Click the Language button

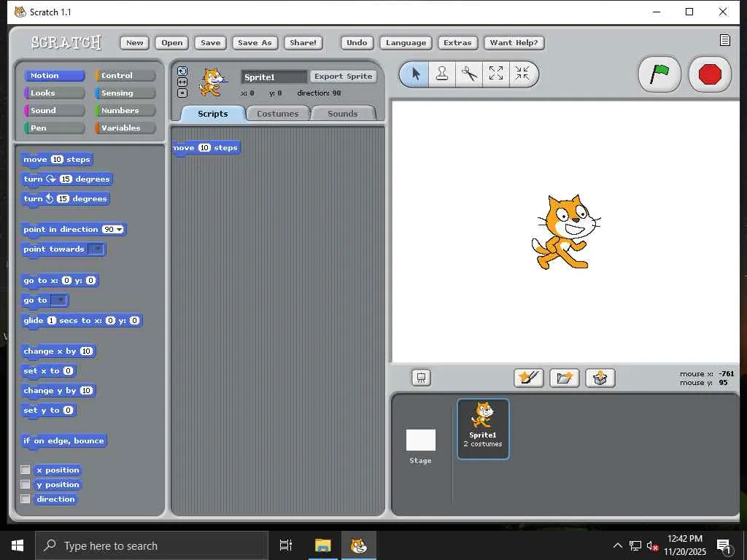[x=406, y=43]
